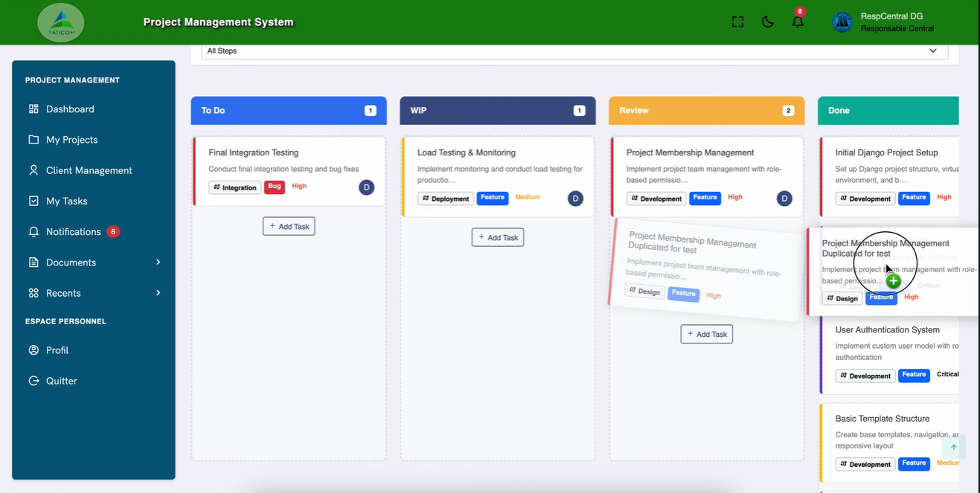
Task: Click the scroll-to-top arrow button
Action: point(953,448)
